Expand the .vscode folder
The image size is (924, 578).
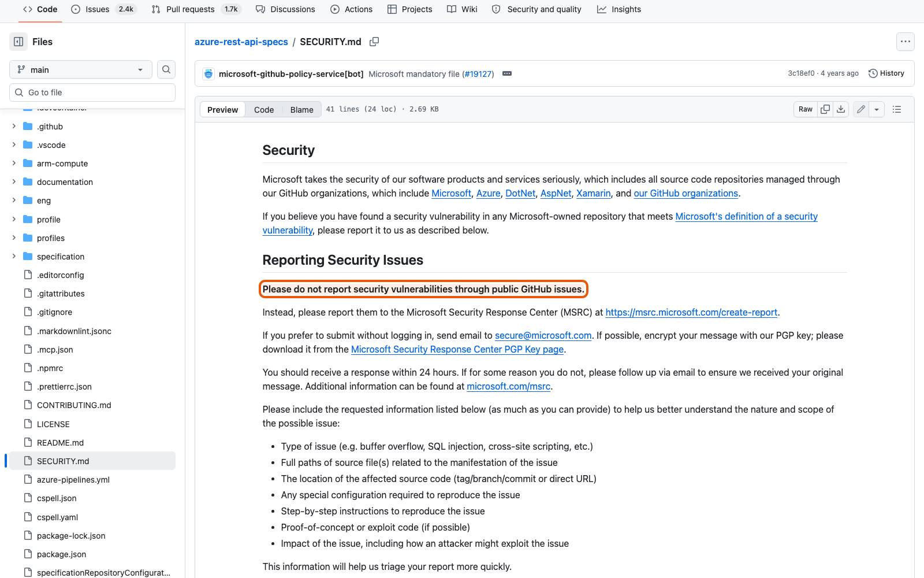point(14,144)
